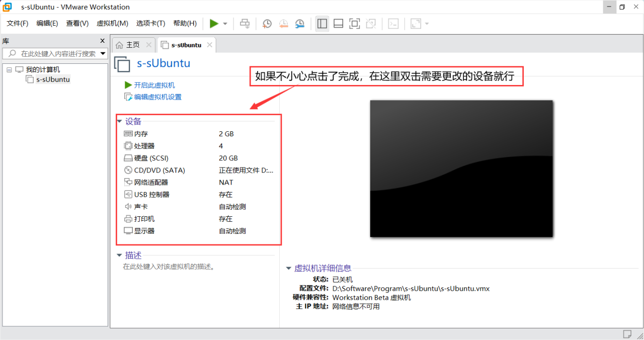Open the 虚拟机(M) menu
This screenshot has height=340, width=644.
click(x=112, y=24)
